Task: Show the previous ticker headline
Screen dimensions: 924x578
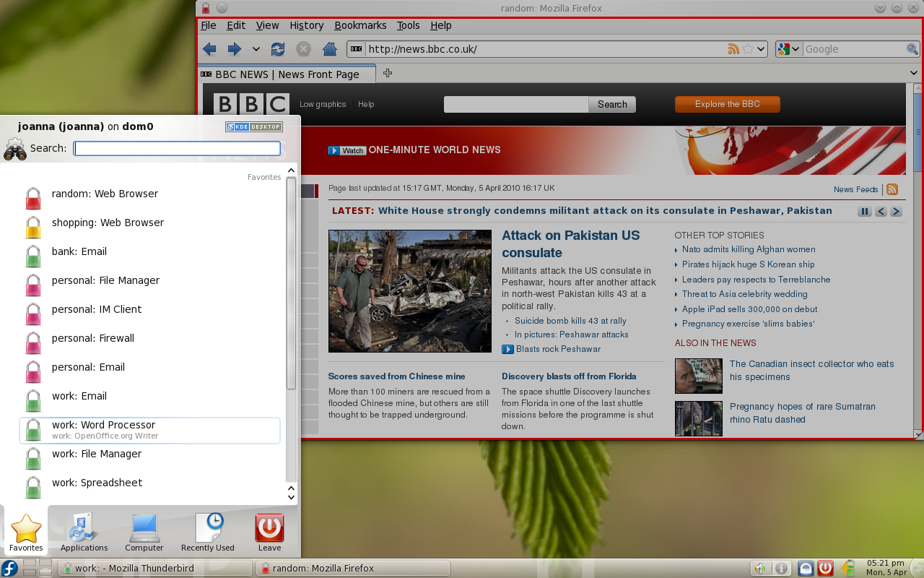Action: tap(881, 212)
